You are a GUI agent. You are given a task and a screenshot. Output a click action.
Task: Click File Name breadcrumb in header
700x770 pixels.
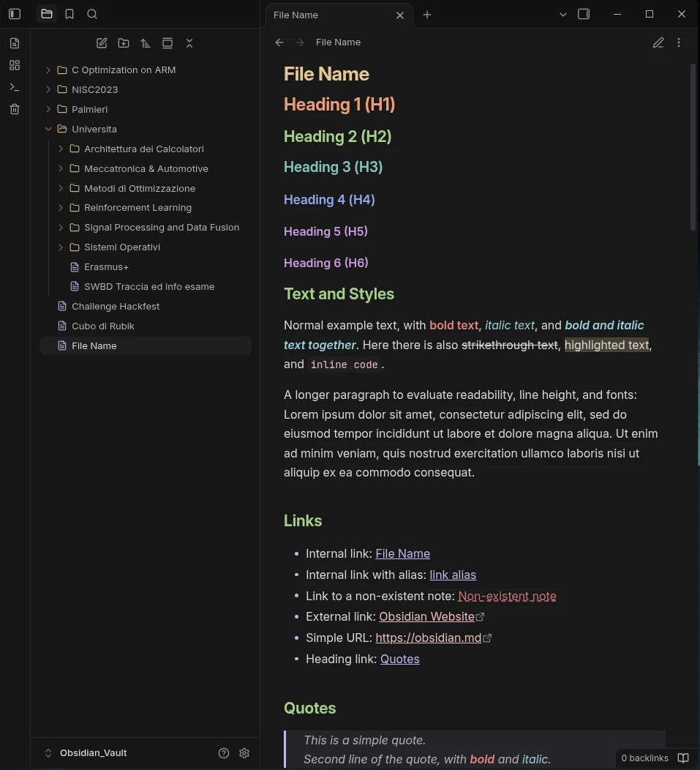[338, 42]
